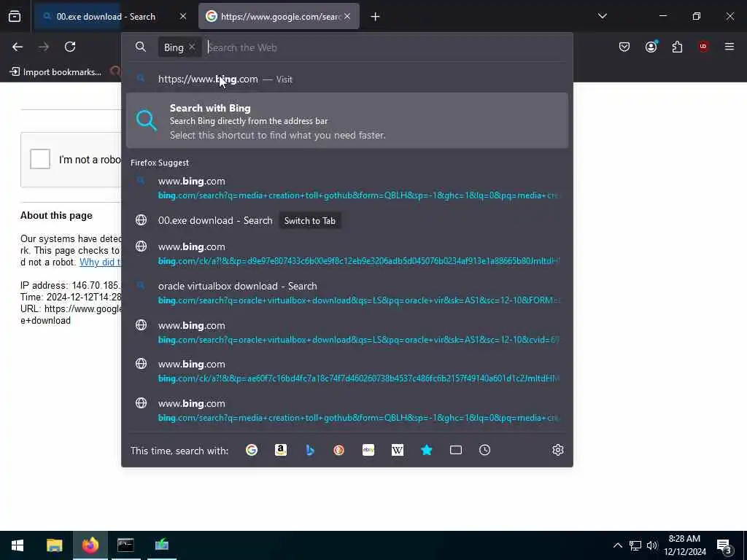The width and height of the screenshot is (747, 560).
Task: Open the Extensions puzzle icon
Action: coord(677,47)
